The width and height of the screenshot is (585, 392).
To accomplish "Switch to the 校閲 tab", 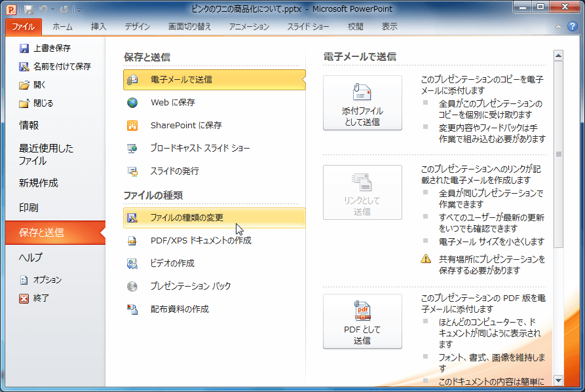I will pyautogui.click(x=355, y=26).
